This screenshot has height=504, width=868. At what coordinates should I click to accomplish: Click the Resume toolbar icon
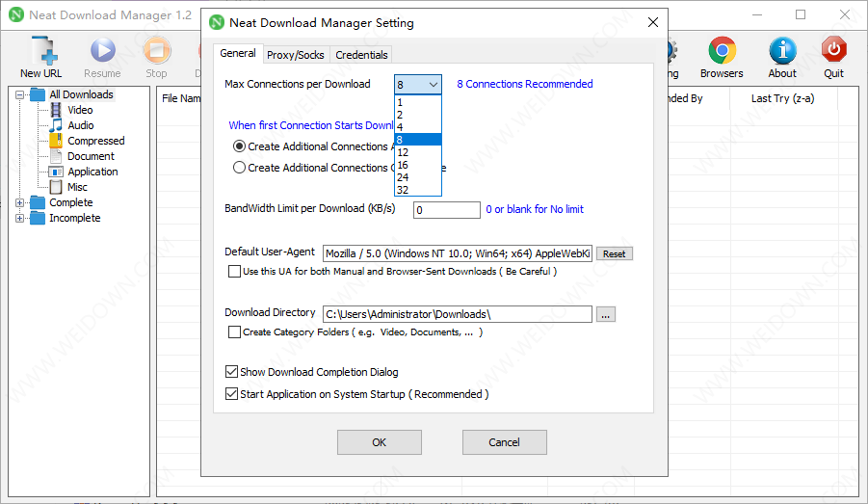pos(102,50)
